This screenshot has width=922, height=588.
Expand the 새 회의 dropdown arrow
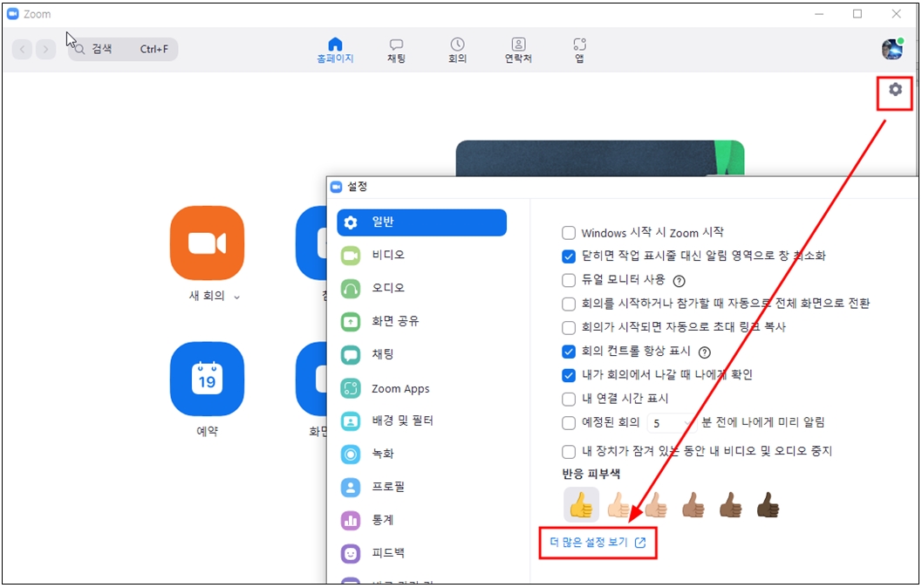(237, 297)
